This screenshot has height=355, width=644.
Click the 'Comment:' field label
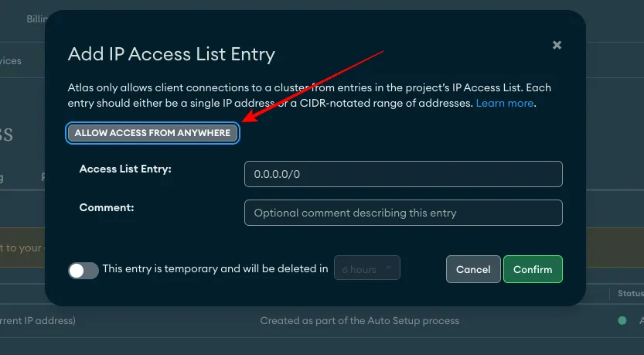point(107,207)
